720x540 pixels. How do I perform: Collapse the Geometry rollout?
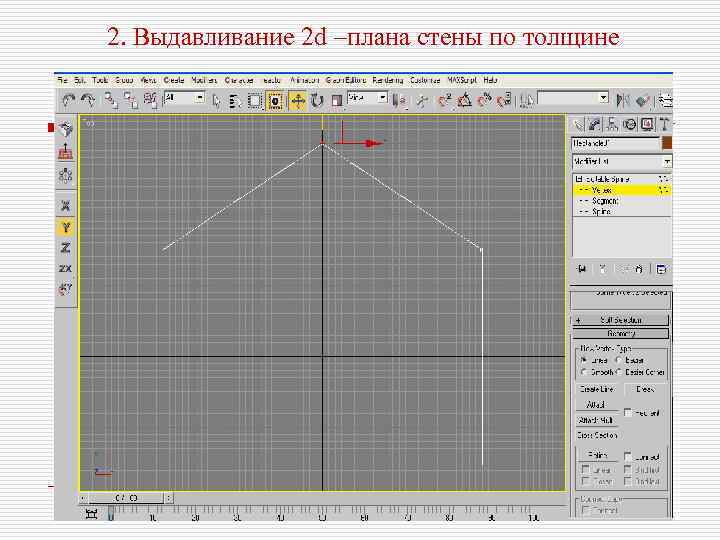[620, 333]
